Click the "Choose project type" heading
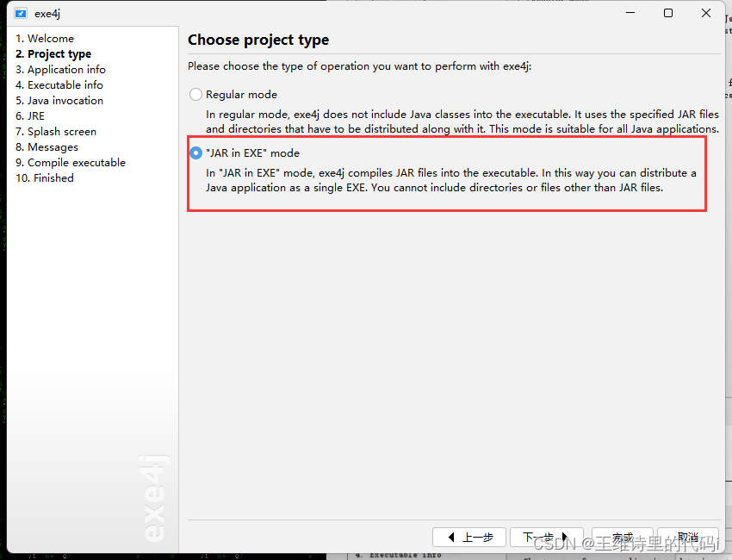 click(x=258, y=40)
